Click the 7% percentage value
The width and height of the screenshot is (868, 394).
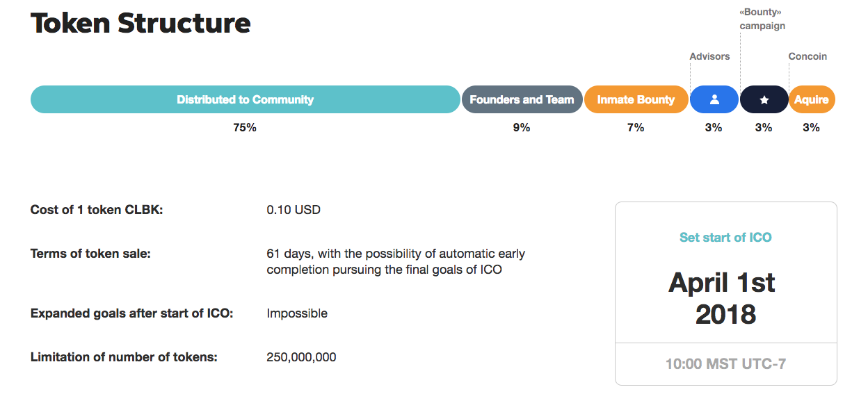[636, 128]
